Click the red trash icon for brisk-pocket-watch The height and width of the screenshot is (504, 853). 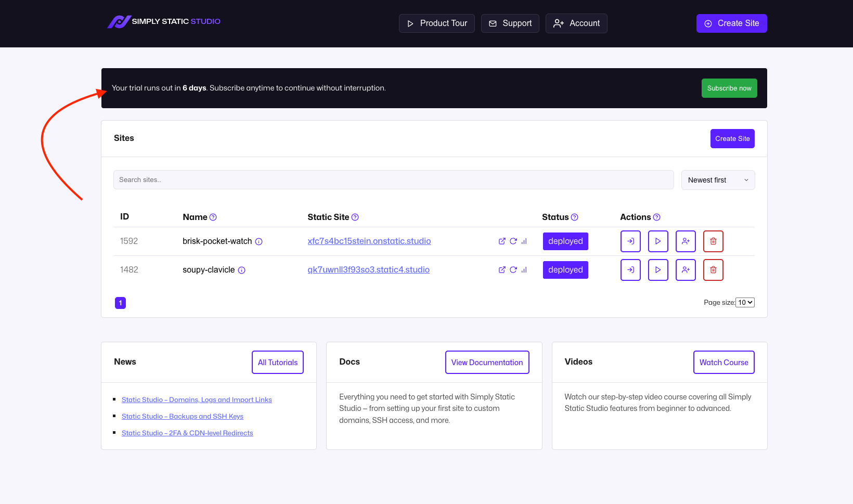[x=713, y=241]
